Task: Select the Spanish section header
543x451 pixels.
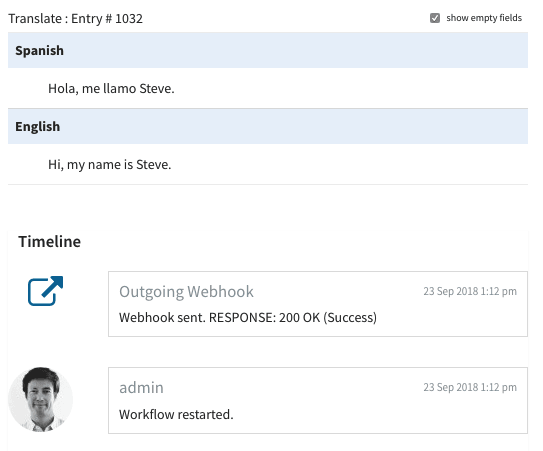Action: tap(268, 50)
